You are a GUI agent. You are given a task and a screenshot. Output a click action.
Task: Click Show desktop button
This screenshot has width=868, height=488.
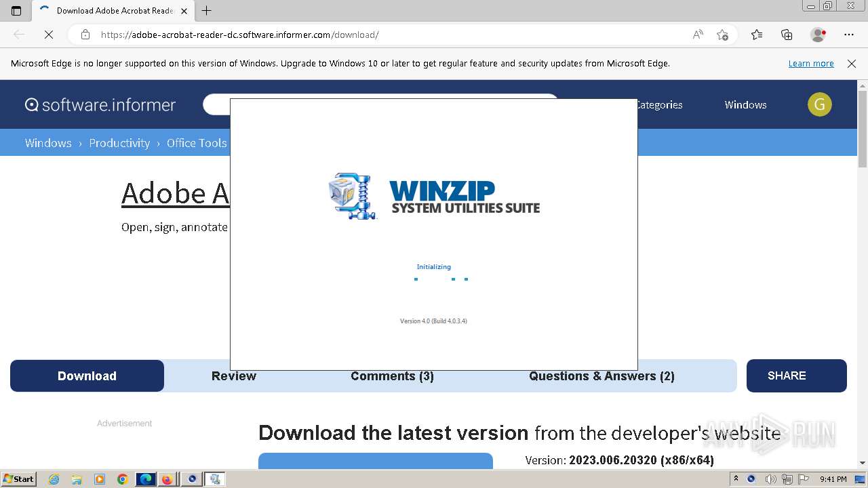pyautogui.click(x=860, y=479)
